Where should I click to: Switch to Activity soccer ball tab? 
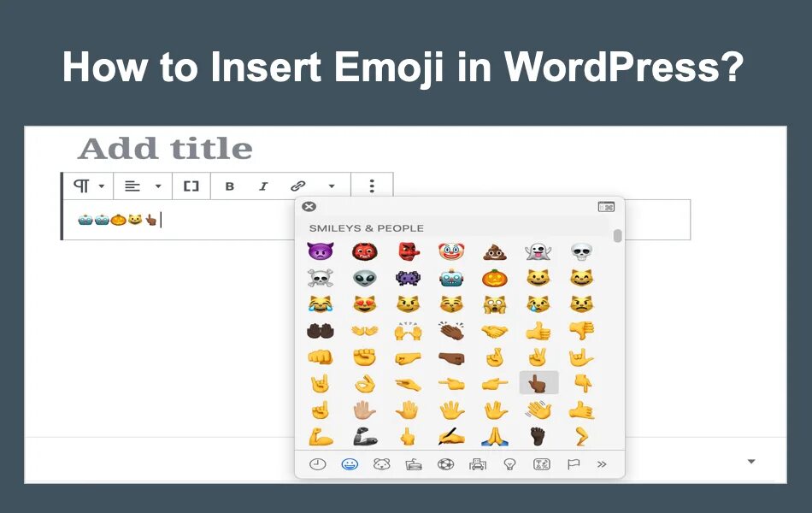point(445,464)
